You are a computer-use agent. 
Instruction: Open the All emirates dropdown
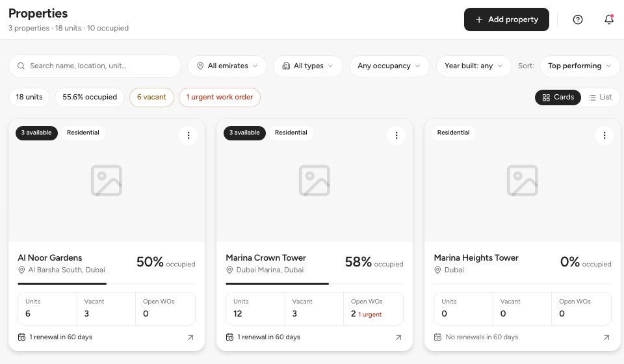[x=227, y=66]
